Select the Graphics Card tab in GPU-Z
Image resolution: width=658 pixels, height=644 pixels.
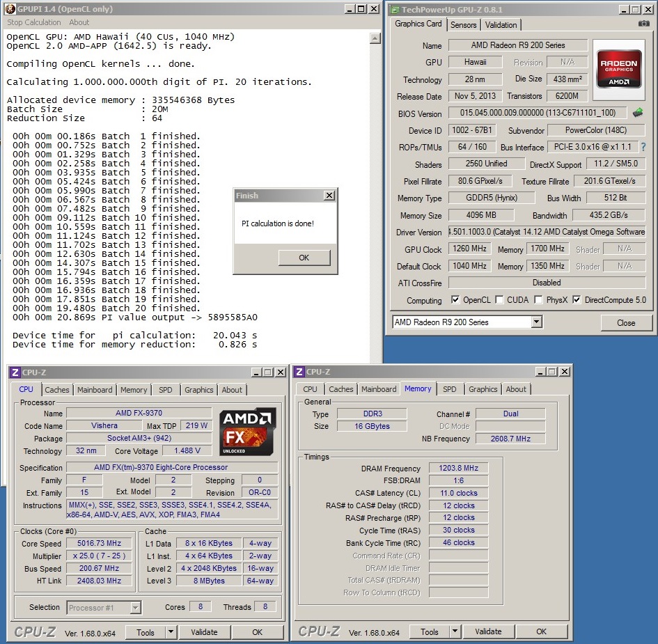click(418, 24)
